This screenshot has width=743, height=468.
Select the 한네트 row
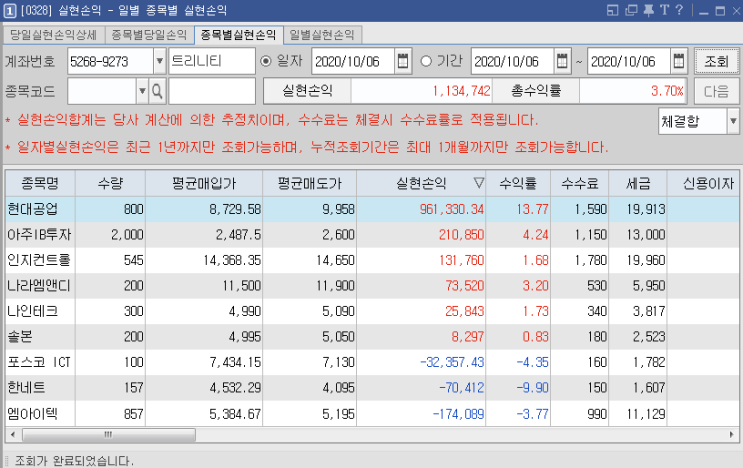pyautogui.click(x=372, y=388)
